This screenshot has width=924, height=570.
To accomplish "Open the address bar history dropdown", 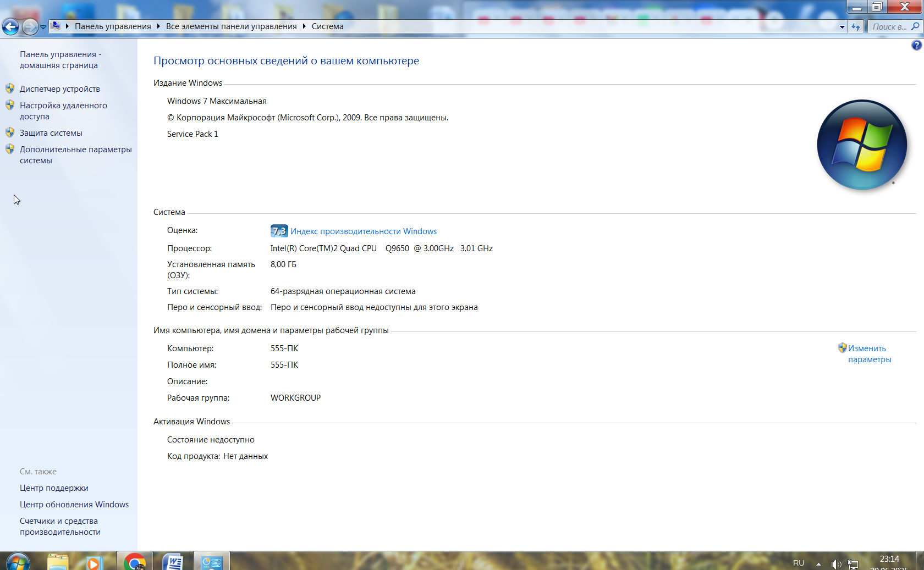I will (842, 26).
